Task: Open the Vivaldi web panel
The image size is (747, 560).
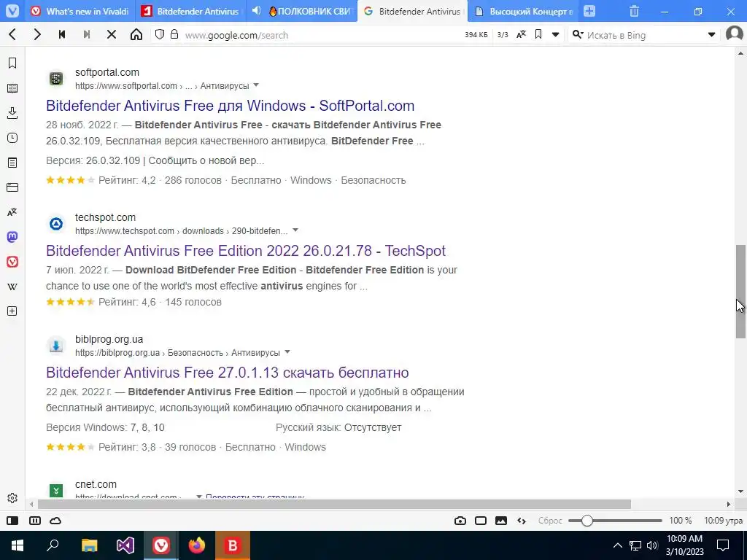Action: coord(12,262)
